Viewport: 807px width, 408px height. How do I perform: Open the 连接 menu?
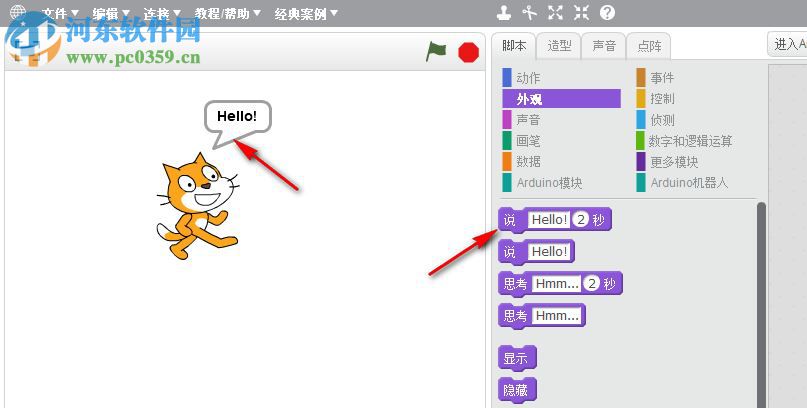click(162, 13)
